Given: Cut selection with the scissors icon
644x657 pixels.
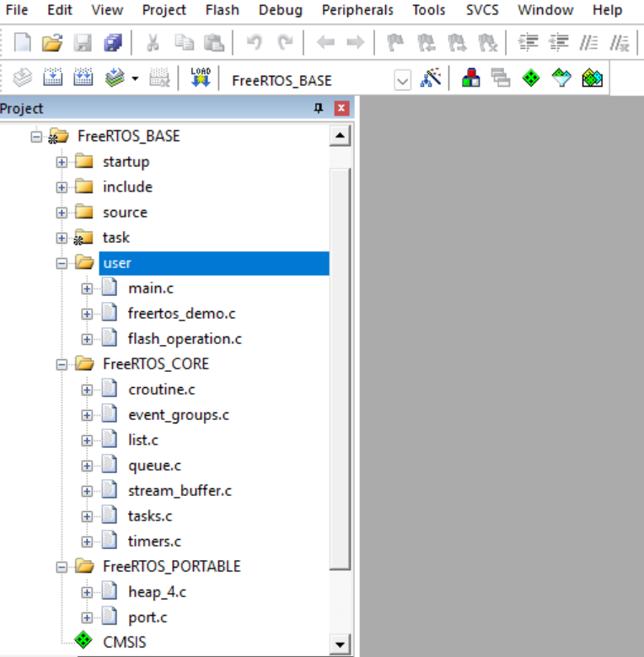Looking at the screenshot, I should point(153,42).
